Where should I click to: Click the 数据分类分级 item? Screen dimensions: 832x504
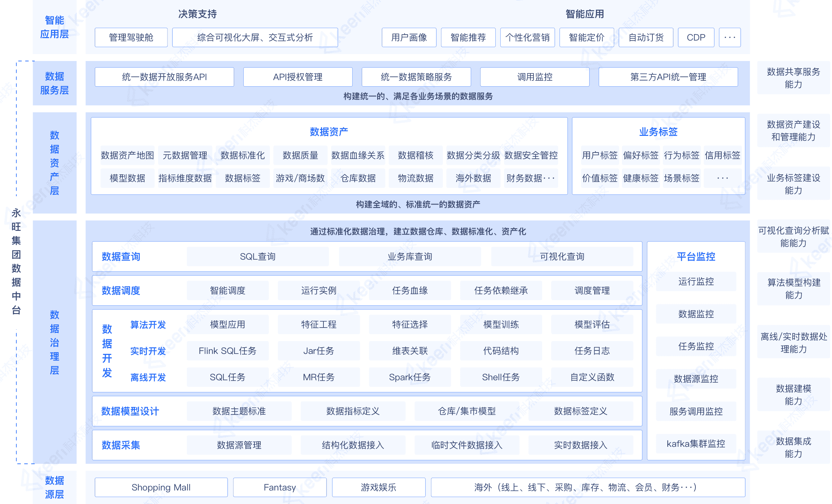(x=474, y=155)
